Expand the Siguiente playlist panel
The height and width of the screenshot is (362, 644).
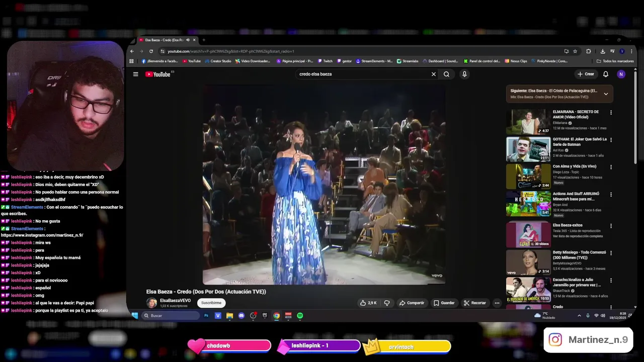606,94
